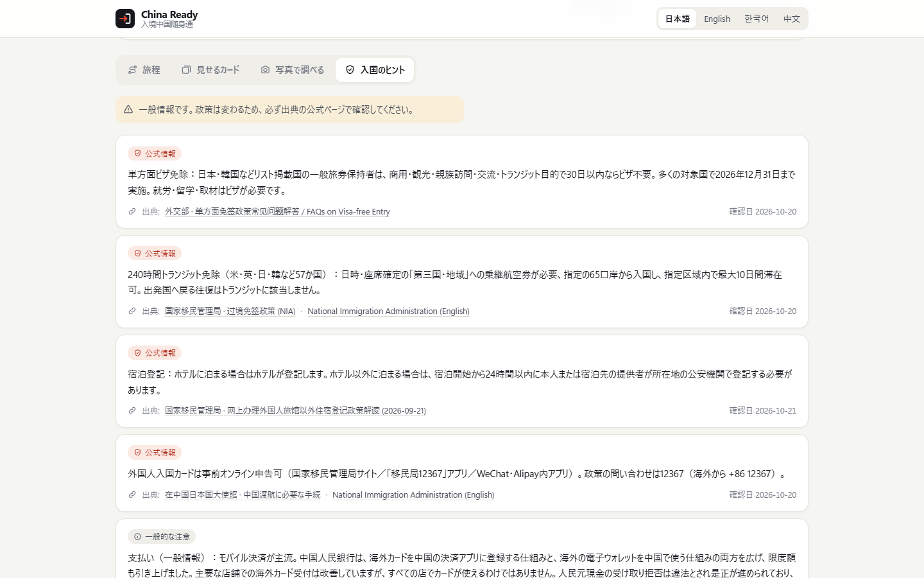Switch language to 日本語

point(678,19)
